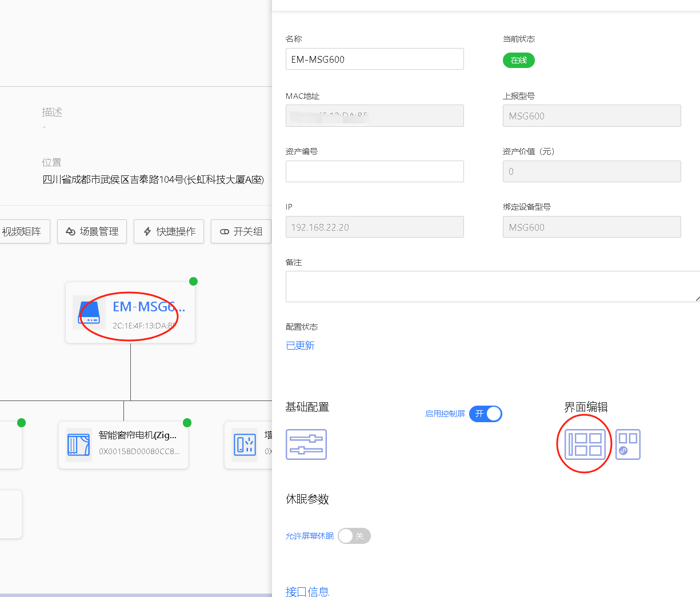Open the 场景管理 tab
Screen dimensions: 700x597
point(92,231)
